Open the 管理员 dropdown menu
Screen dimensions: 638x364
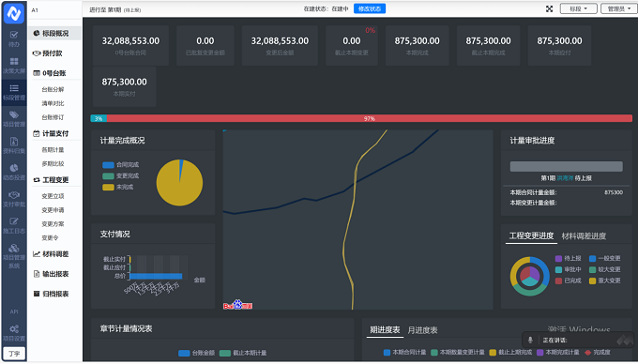tap(619, 8)
